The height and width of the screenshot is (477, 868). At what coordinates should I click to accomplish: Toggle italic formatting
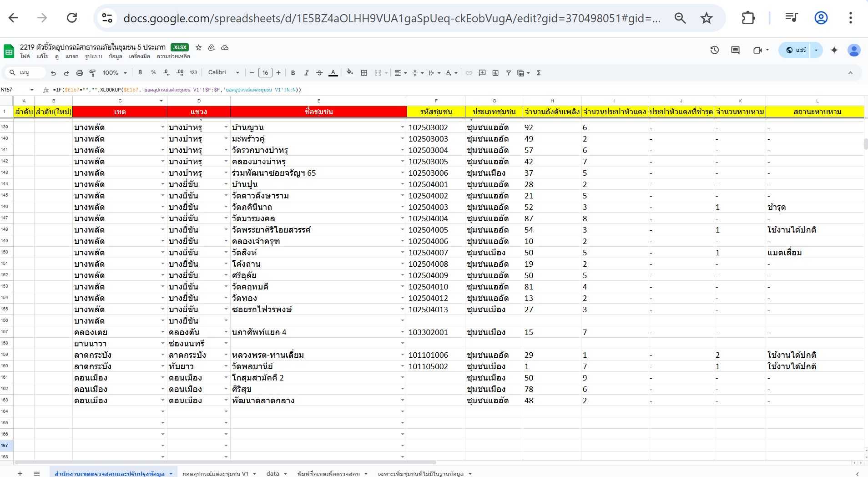coord(306,73)
